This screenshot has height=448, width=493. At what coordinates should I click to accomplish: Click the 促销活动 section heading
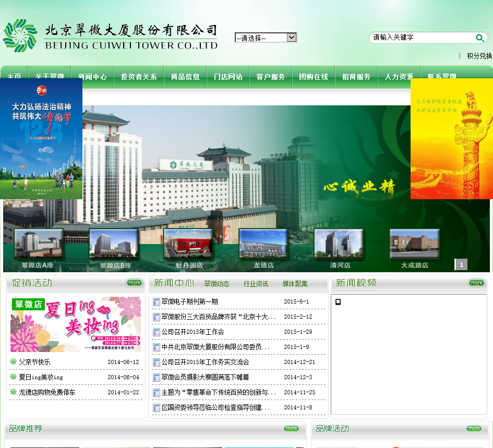[32, 283]
